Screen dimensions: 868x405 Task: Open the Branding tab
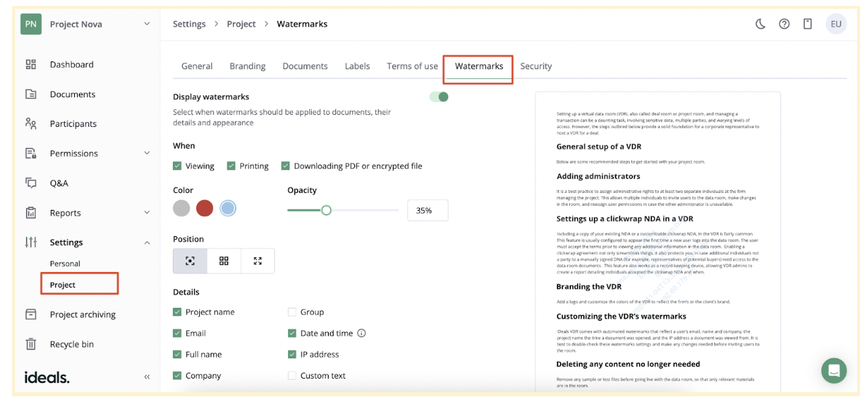(x=247, y=66)
